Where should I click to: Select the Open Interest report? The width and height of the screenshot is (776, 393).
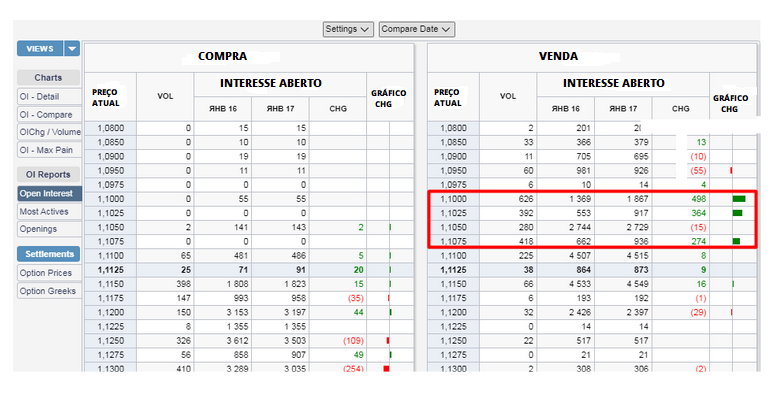49,194
